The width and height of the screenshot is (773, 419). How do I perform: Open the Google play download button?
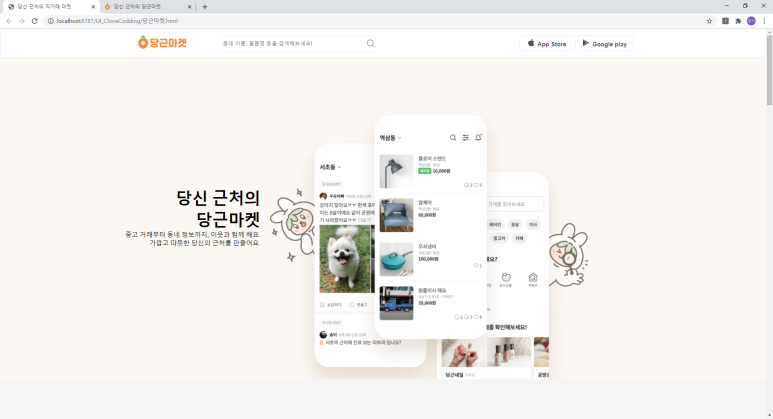[x=605, y=43]
